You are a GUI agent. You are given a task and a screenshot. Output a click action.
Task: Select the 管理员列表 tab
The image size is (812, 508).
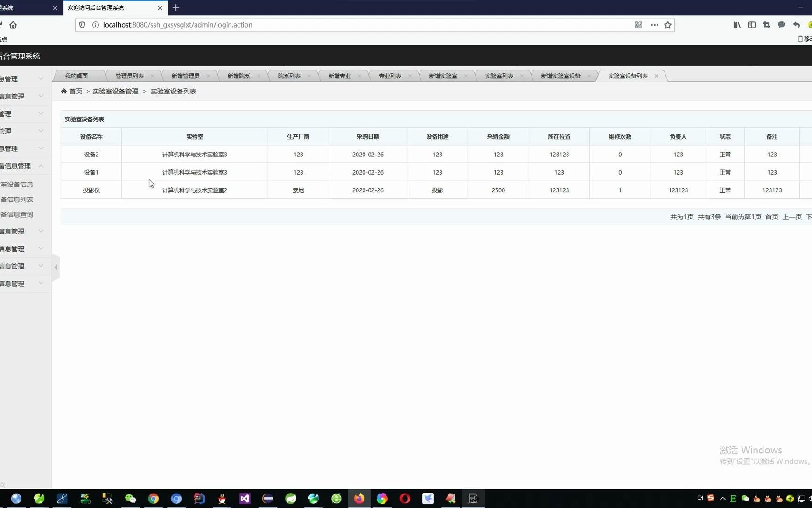(x=129, y=76)
